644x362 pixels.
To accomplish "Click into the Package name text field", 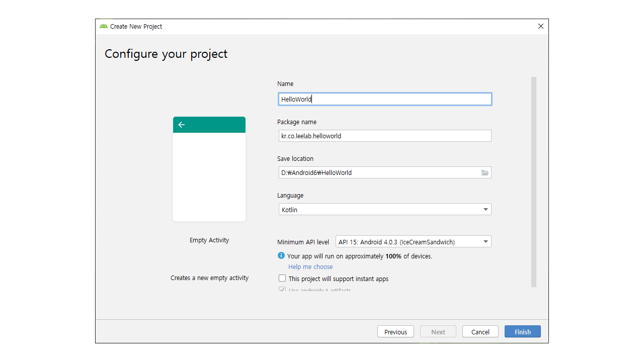I will (385, 136).
